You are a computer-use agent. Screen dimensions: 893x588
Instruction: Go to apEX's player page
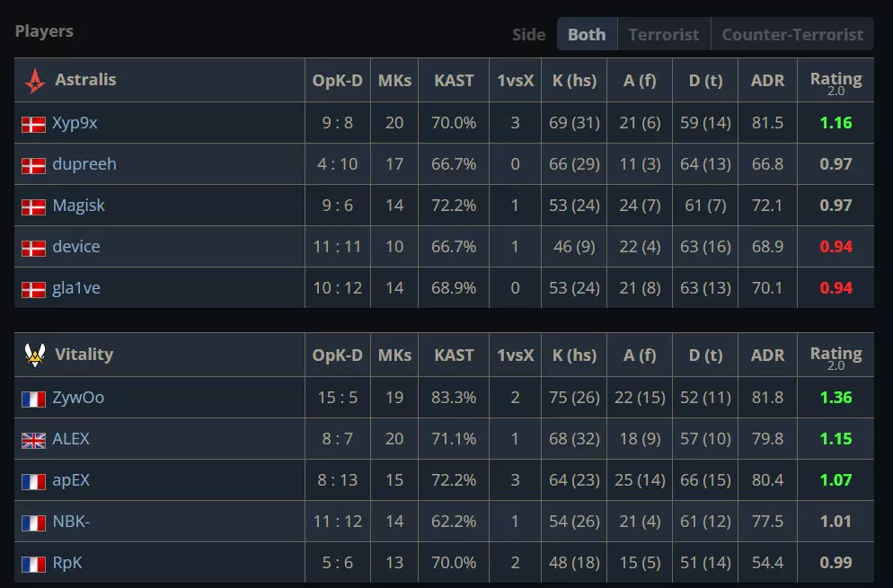71,480
